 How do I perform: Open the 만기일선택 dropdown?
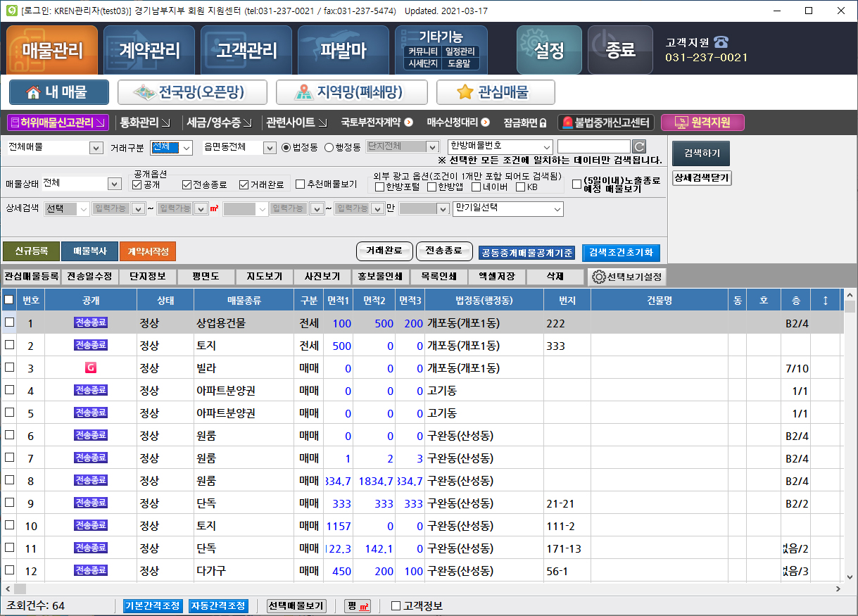[x=507, y=208]
